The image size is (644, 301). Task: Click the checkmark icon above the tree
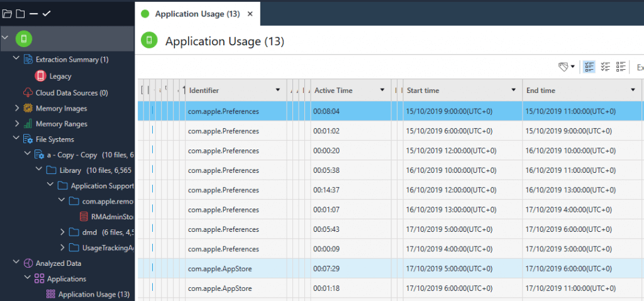(47, 14)
